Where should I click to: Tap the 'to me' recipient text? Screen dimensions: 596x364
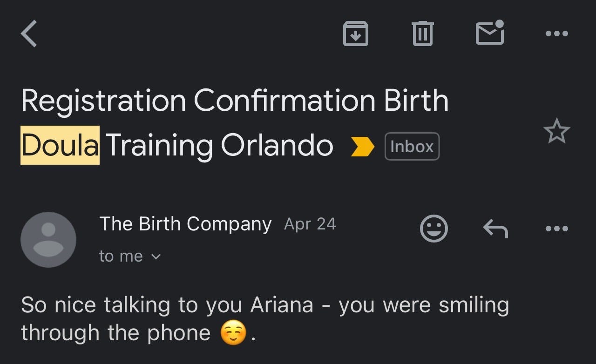coord(121,256)
